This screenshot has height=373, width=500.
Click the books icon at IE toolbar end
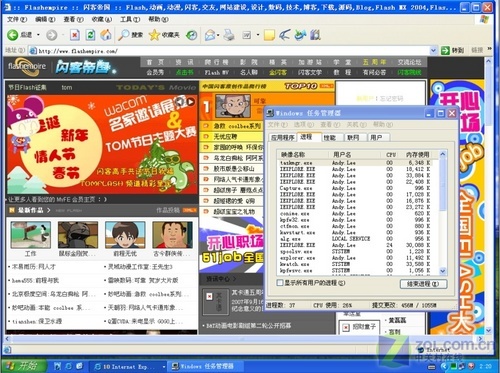coord(315,35)
